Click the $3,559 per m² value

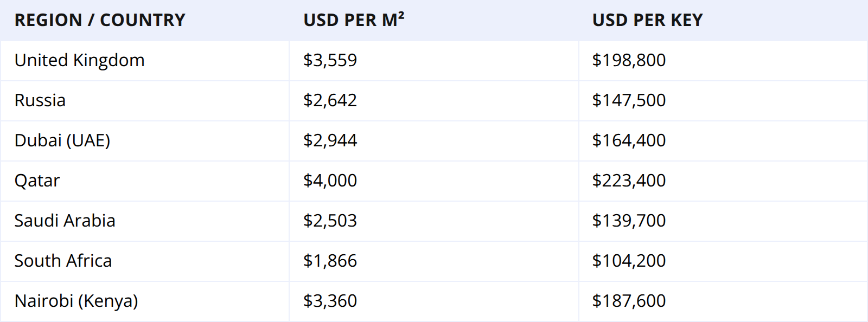(330, 60)
